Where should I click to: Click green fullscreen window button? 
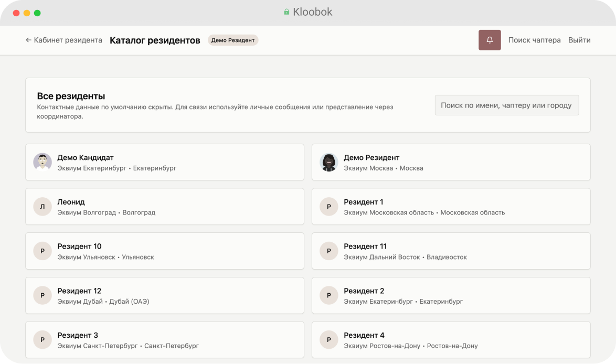click(x=37, y=13)
